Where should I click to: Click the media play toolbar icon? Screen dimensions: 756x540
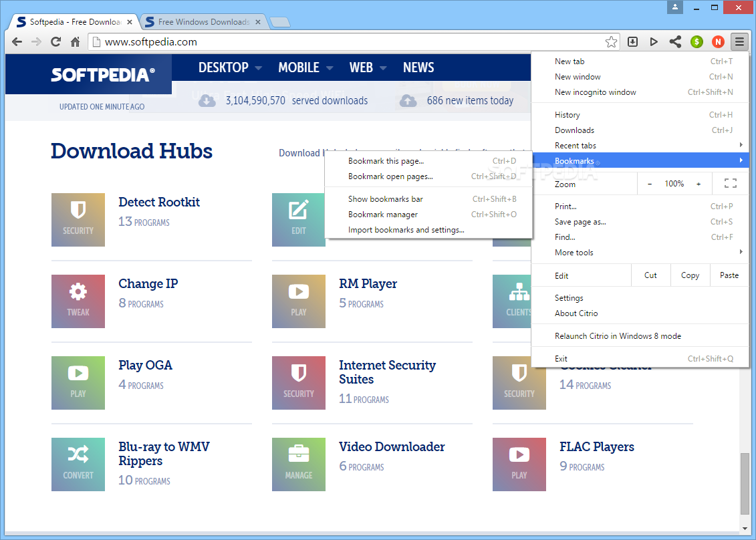pos(654,42)
